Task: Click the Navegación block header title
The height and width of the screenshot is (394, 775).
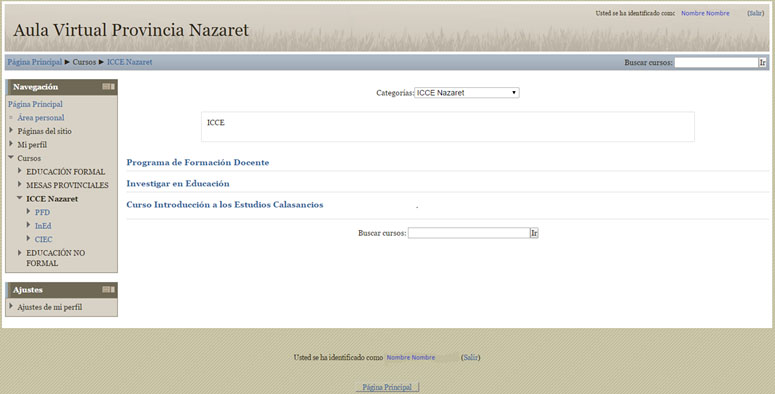Action: pos(36,87)
